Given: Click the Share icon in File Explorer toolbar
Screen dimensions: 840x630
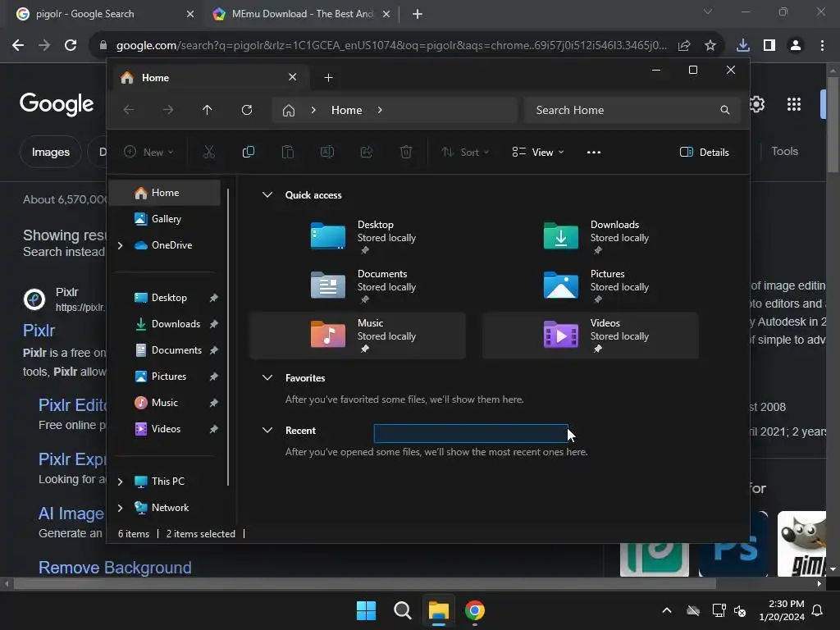Looking at the screenshot, I should click(x=367, y=152).
